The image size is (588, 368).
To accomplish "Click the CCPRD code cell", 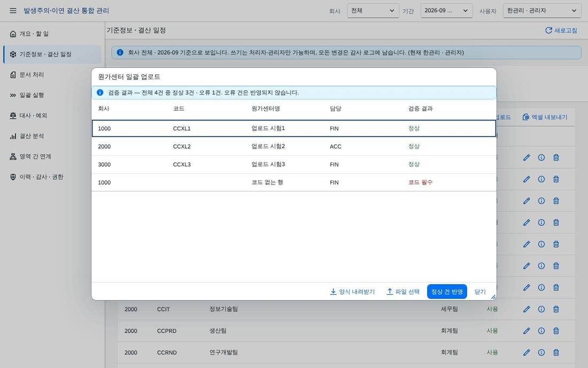I will (166, 331).
